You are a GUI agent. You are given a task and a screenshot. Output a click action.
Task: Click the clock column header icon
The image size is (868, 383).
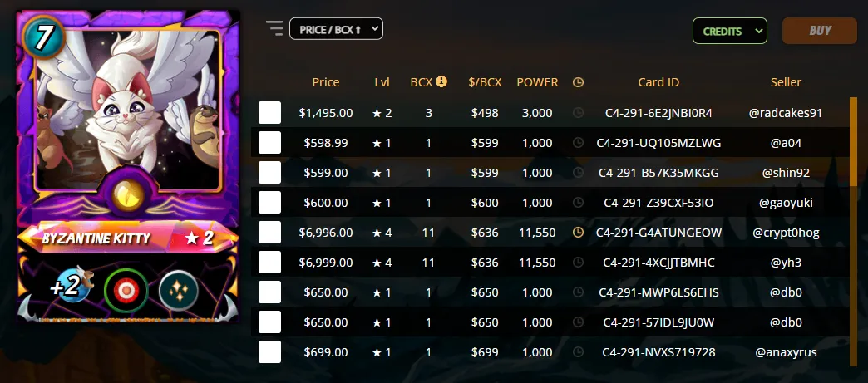(x=578, y=82)
